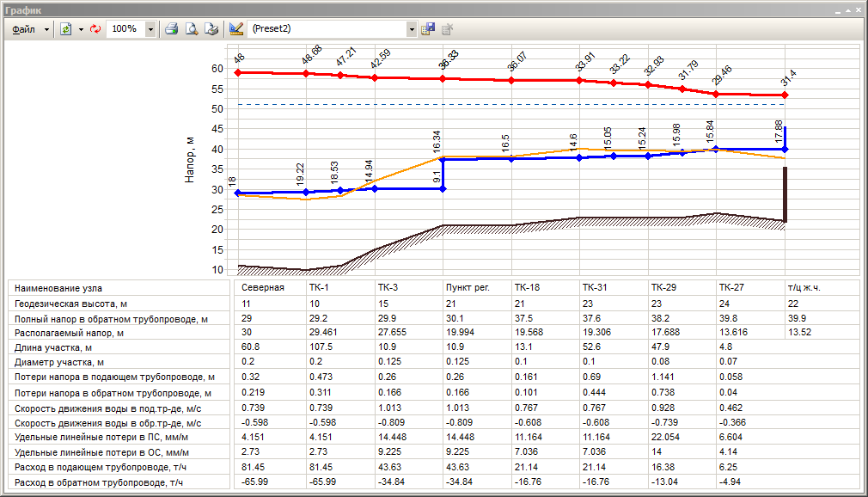Click the red circular arrows redraw icon
This screenshot has width=868, height=497.
tap(95, 28)
